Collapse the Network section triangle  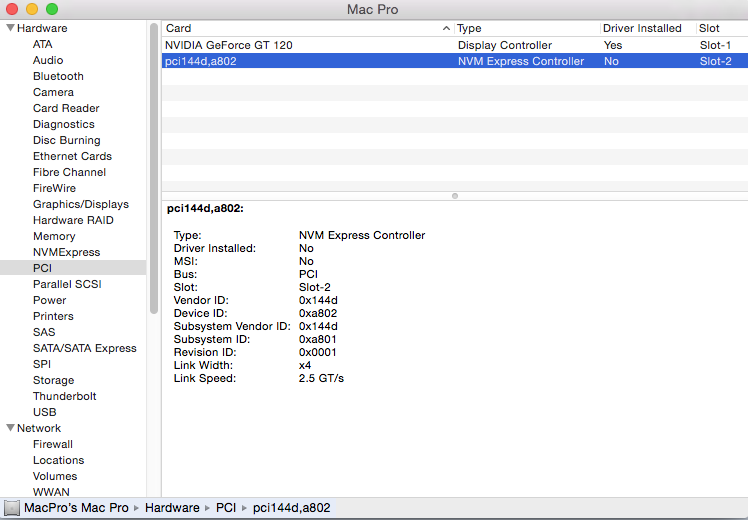coord(10,427)
